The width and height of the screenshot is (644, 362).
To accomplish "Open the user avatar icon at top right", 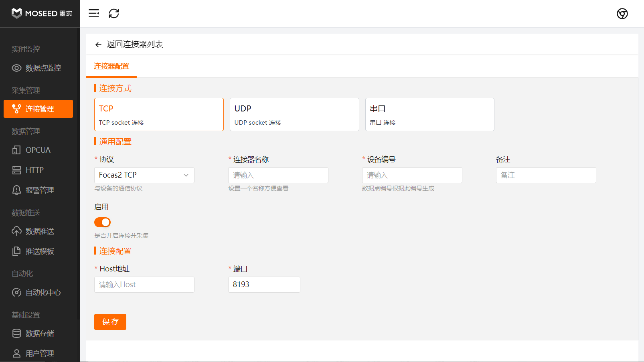I will pyautogui.click(x=622, y=14).
